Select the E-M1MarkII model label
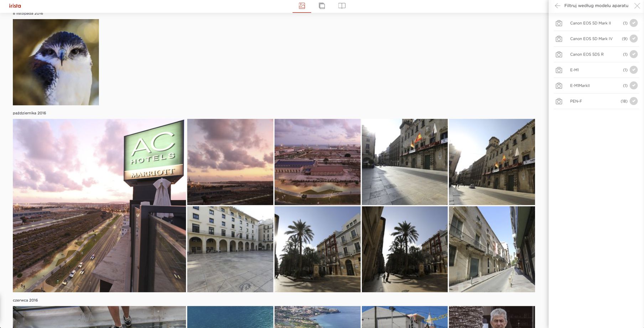Image resolution: width=644 pixels, height=328 pixels. (580, 86)
